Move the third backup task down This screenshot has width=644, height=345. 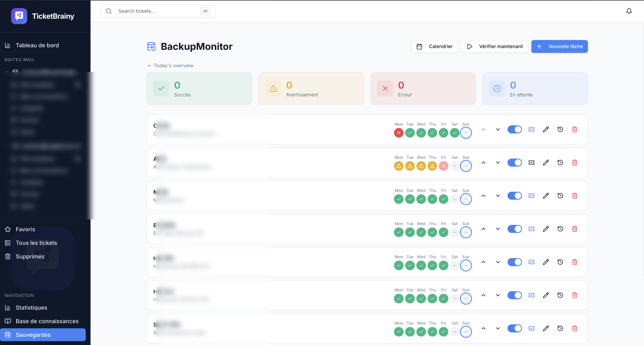point(498,196)
